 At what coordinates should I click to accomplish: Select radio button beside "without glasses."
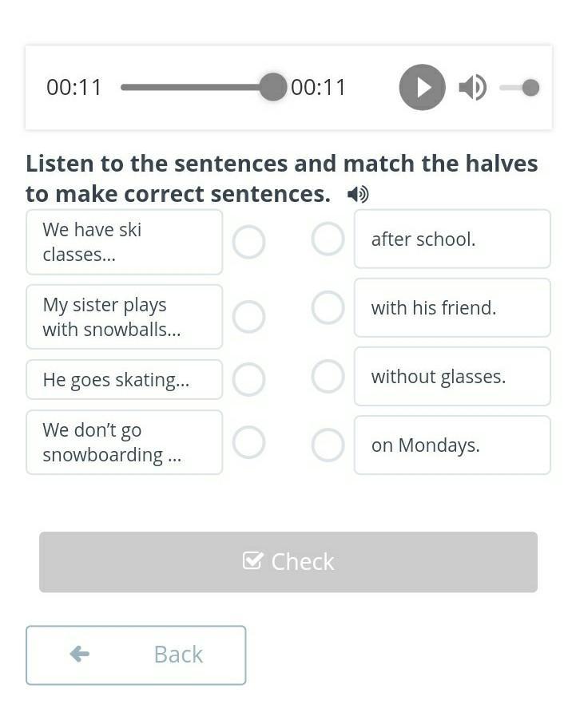click(328, 376)
